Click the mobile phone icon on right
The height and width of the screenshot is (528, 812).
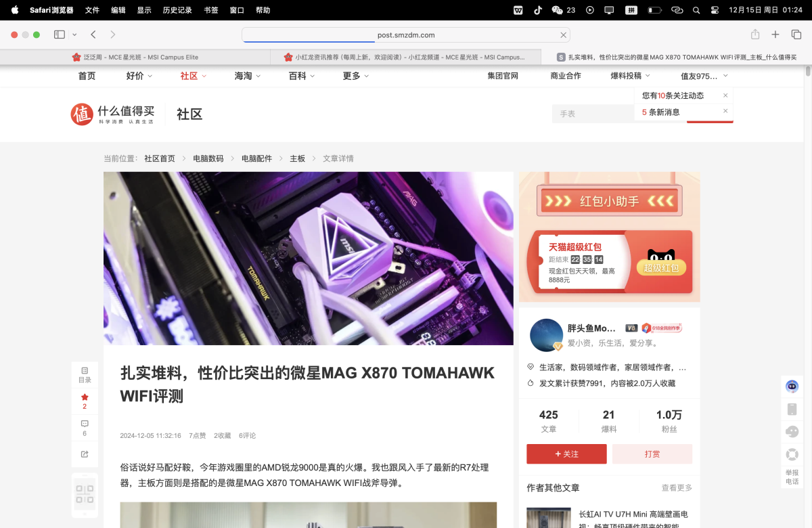pyautogui.click(x=792, y=409)
